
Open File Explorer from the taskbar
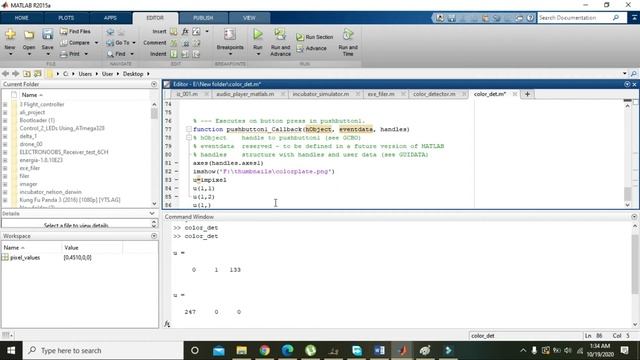tap(242, 350)
